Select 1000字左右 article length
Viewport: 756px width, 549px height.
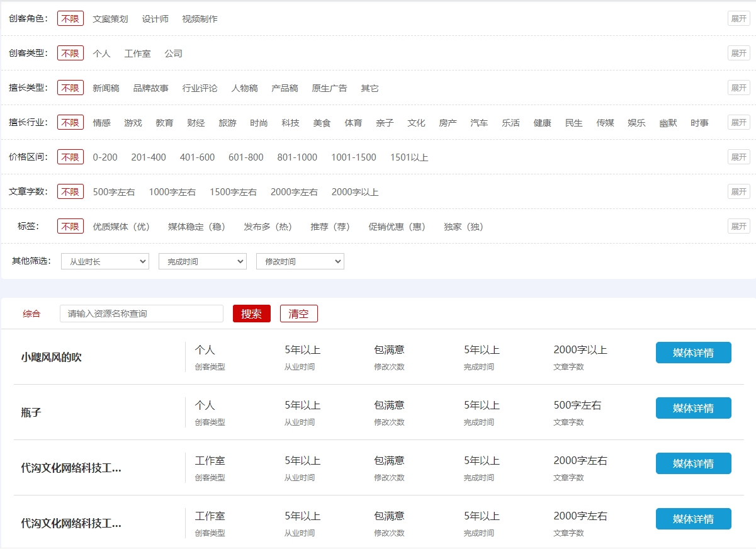[172, 192]
